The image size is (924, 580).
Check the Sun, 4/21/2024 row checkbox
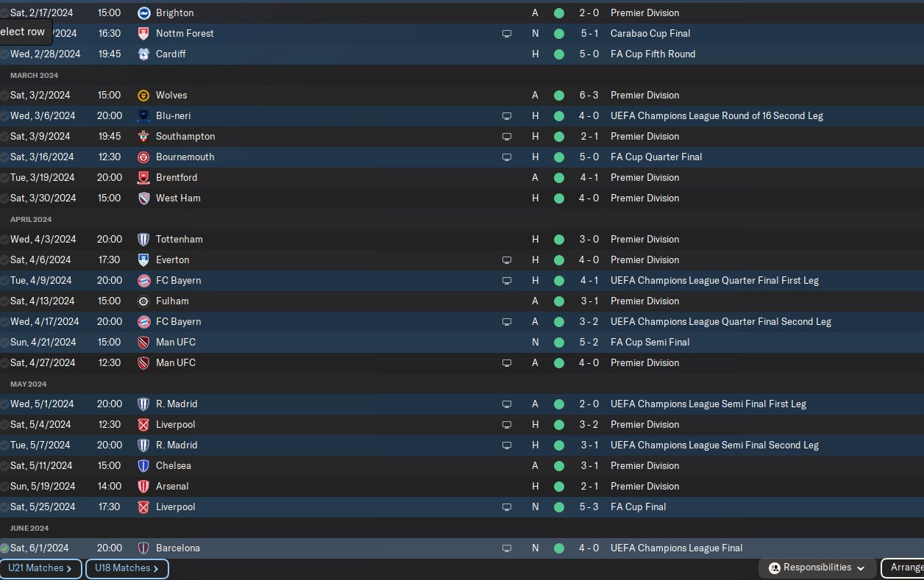point(4,343)
